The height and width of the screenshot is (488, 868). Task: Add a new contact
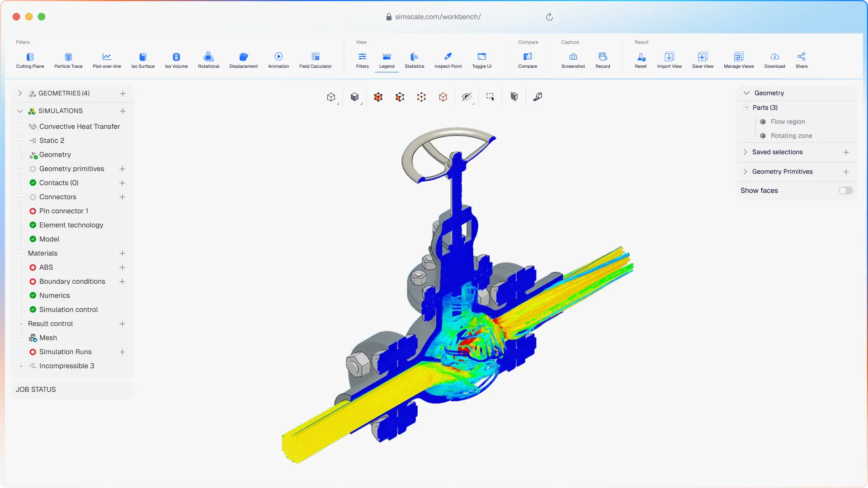coord(122,183)
